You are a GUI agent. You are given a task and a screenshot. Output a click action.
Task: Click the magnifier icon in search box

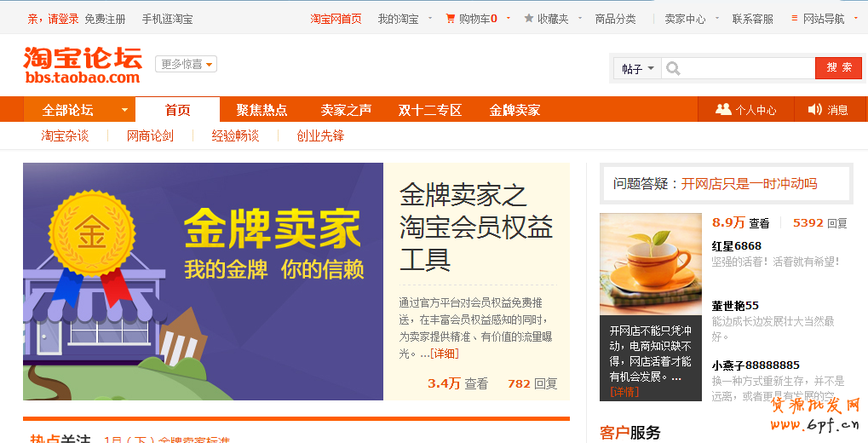[673, 69]
